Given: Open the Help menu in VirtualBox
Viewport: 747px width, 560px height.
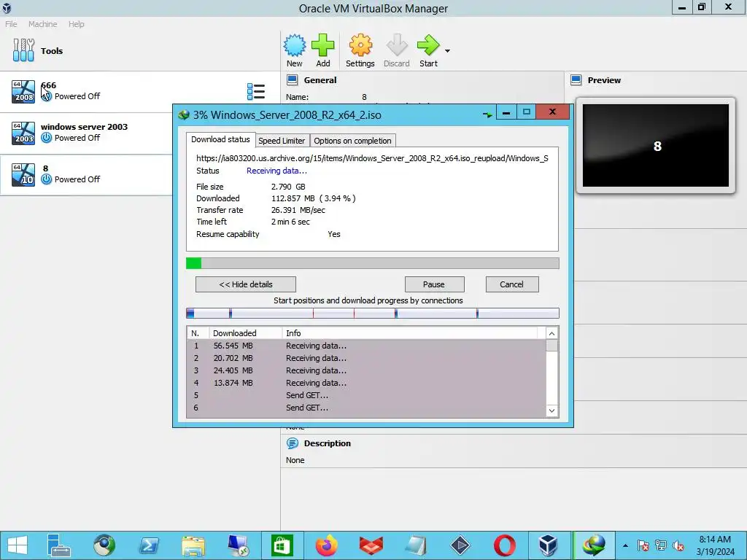Looking at the screenshot, I should [x=76, y=24].
